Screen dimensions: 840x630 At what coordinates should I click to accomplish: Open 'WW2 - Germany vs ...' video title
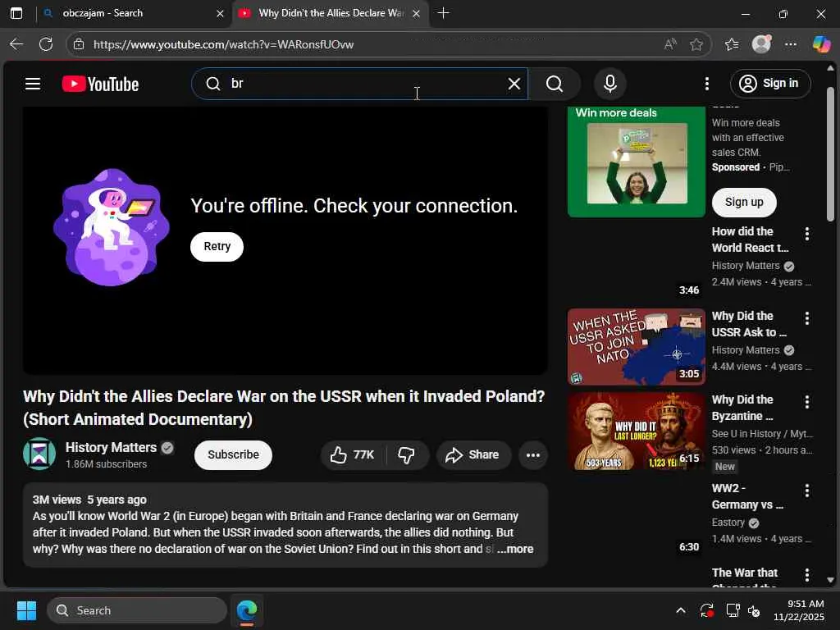click(x=747, y=496)
